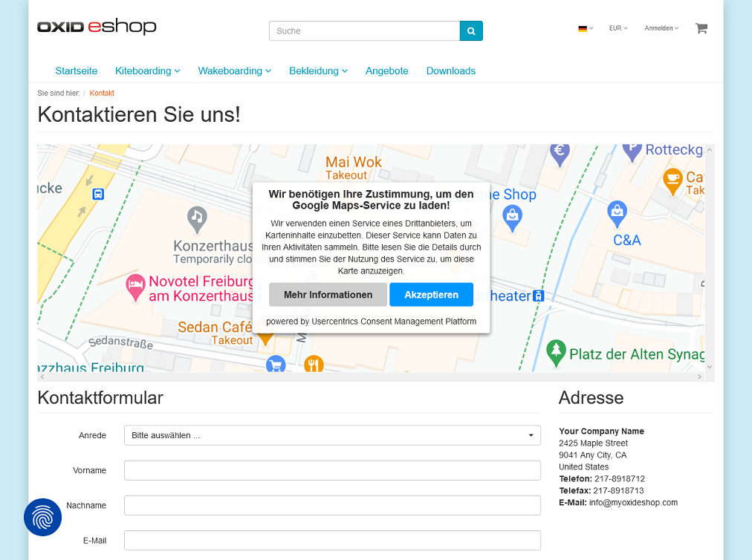Click the Startseite link
Viewport: 752px width, 560px height.
tap(76, 71)
